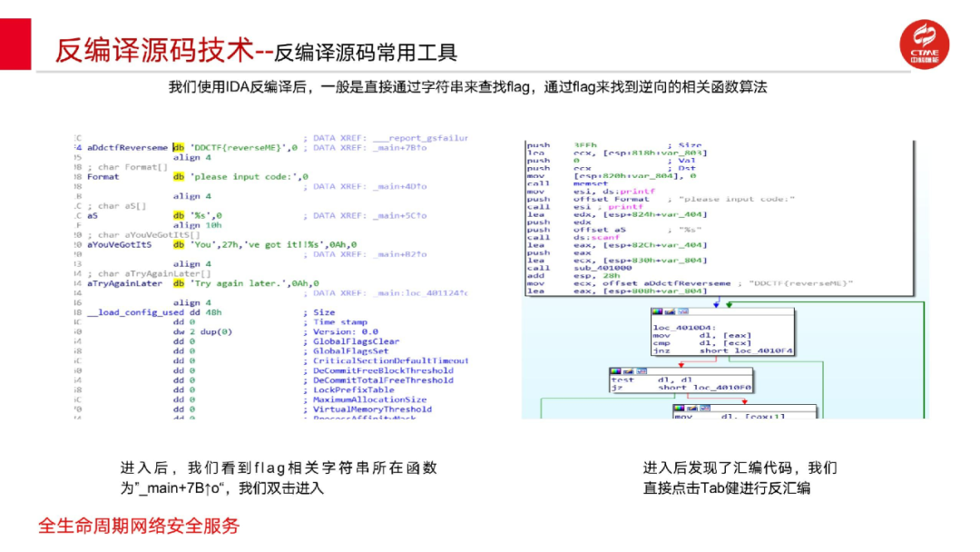Click the 'add esp, 28h' instruction

pos(573,276)
